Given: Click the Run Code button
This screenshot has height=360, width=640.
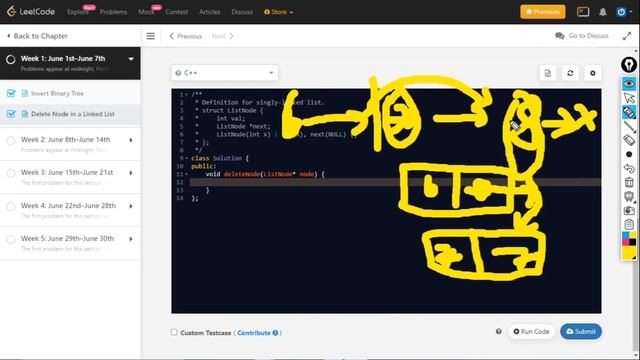Looking at the screenshot, I should pos(531,331).
